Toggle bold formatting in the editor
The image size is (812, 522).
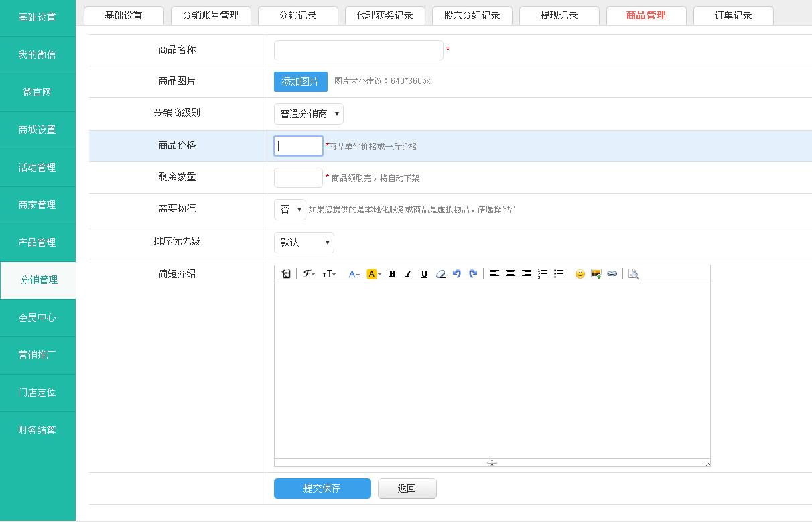click(x=392, y=274)
